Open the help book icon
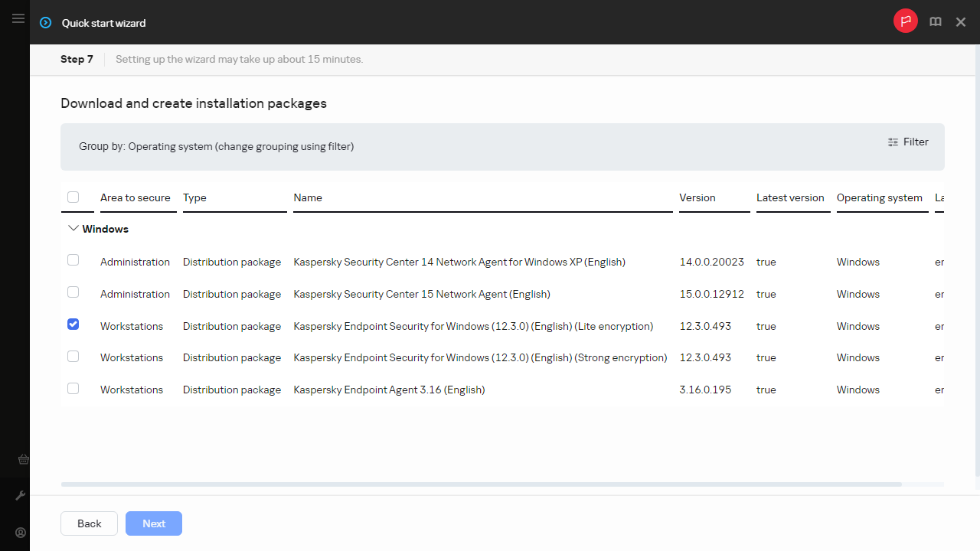Viewport: 980px width, 551px height. [935, 22]
